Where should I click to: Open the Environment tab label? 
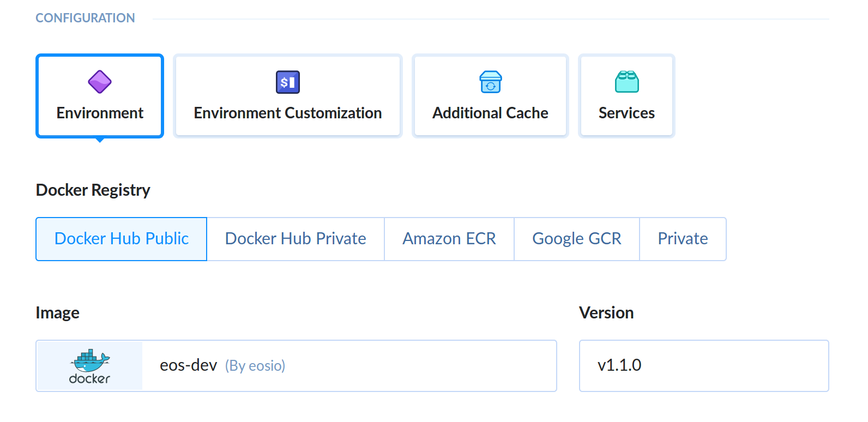pos(100,113)
